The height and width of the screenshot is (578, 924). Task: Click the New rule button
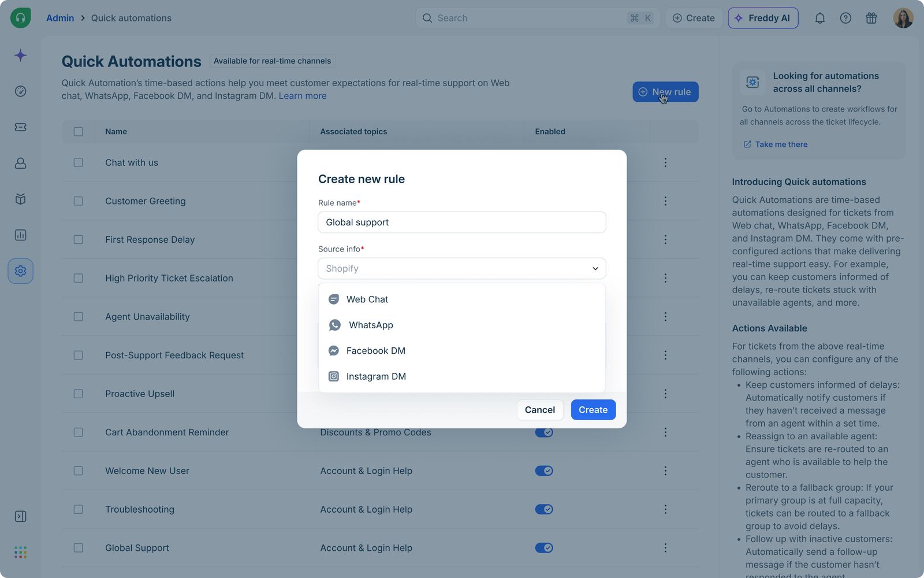coord(665,92)
